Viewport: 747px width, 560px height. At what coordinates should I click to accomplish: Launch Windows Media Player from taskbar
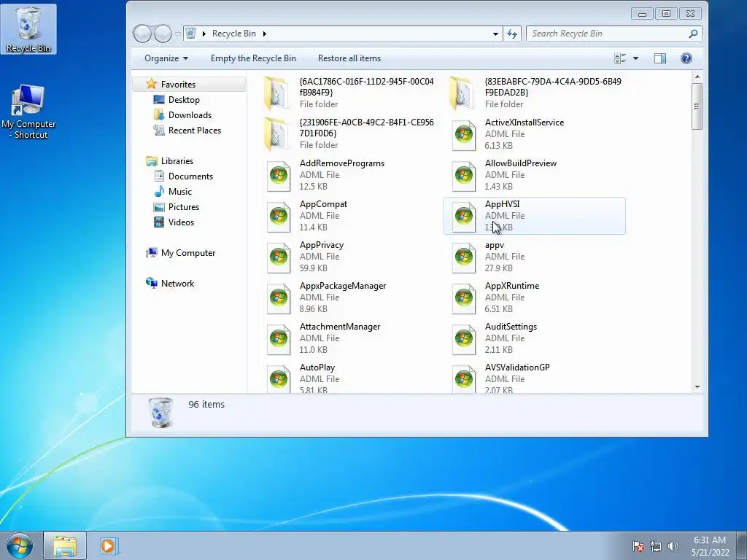(109, 545)
